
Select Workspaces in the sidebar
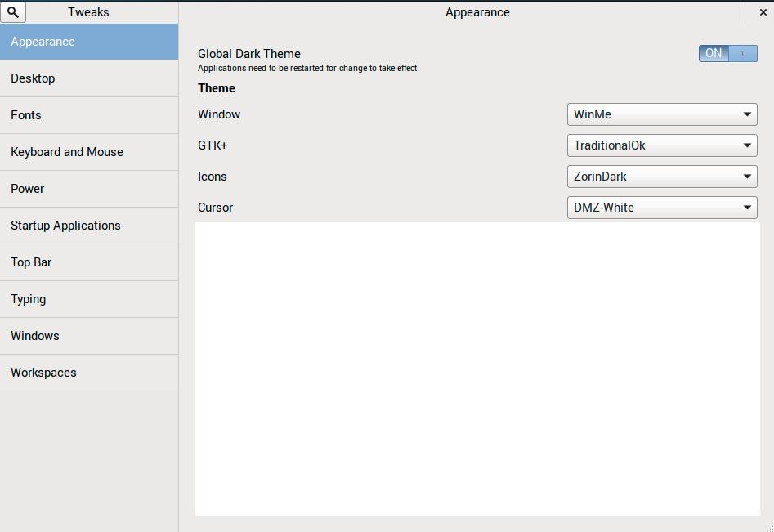tap(89, 373)
